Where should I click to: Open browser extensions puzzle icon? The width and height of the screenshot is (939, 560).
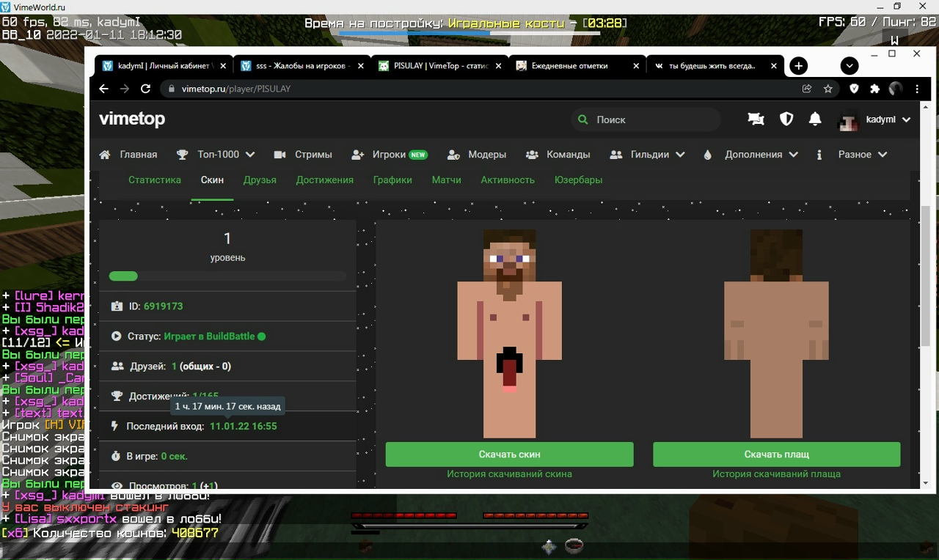(x=874, y=89)
